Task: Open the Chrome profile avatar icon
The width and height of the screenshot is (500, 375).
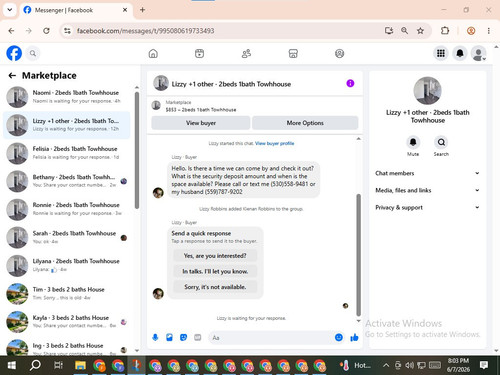Action: coord(471,31)
